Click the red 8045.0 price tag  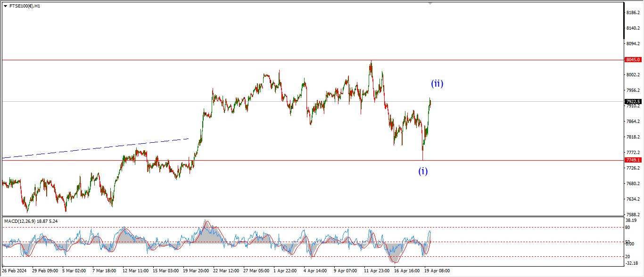pos(632,60)
